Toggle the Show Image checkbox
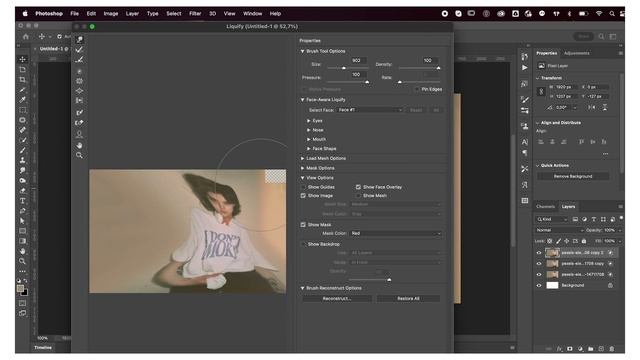 click(x=303, y=196)
